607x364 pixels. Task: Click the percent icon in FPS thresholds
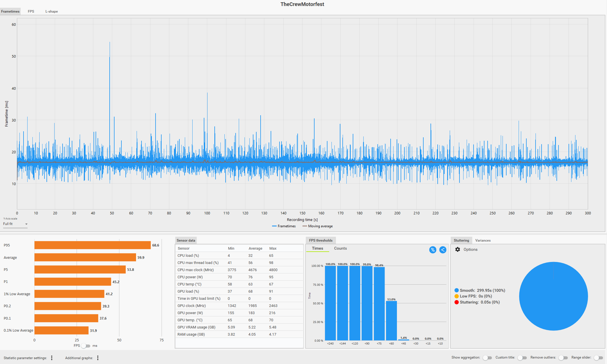pos(433,250)
